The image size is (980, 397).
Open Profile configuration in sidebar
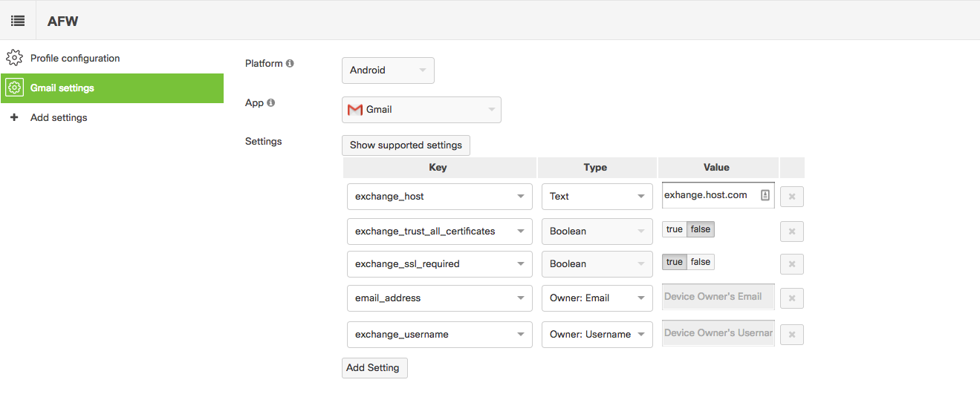74,59
